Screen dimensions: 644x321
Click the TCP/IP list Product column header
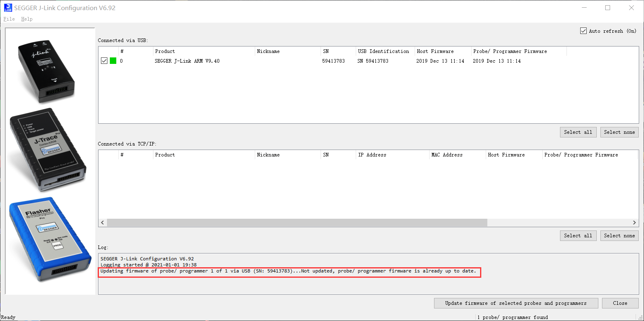(x=204, y=155)
